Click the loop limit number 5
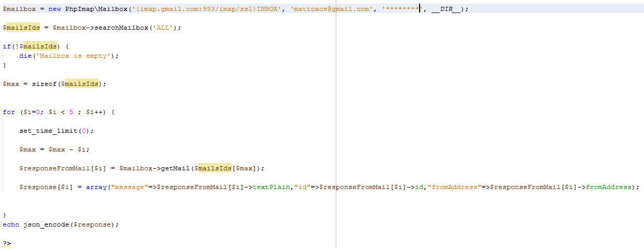 click(71, 112)
